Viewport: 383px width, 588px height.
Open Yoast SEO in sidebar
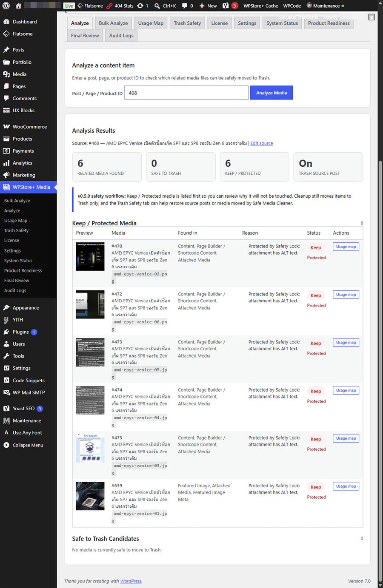pyautogui.click(x=24, y=409)
